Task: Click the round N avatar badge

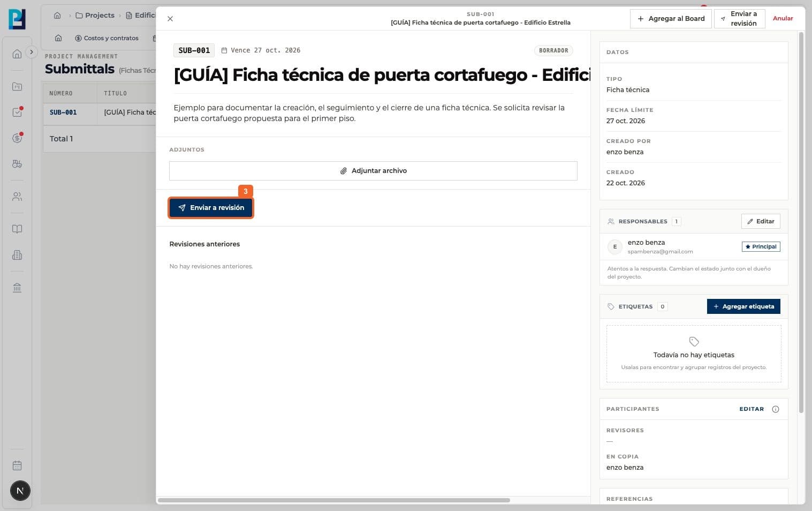Action: point(20,491)
